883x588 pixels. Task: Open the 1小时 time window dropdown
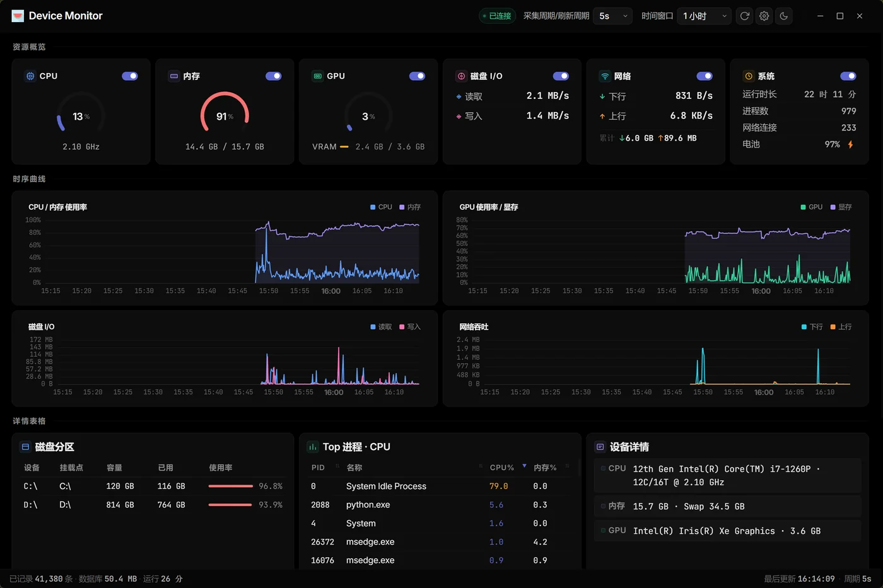[x=705, y=16]
